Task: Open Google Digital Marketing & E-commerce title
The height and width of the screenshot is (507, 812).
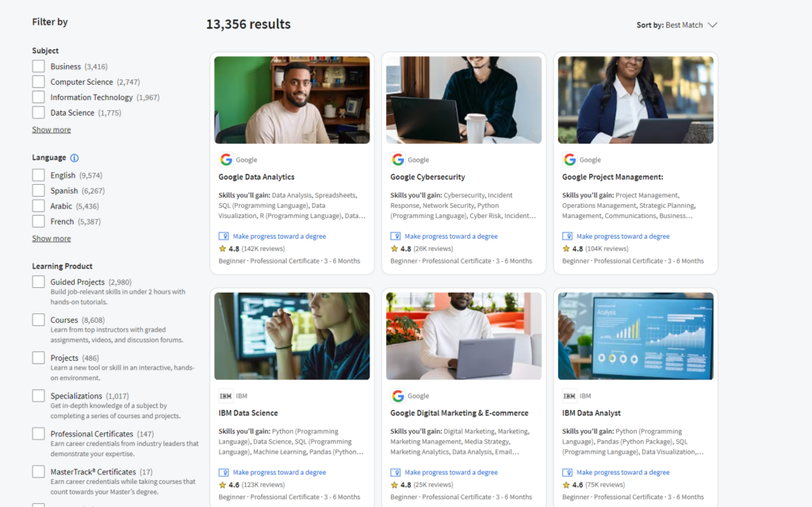Action: tap(459, 413)
